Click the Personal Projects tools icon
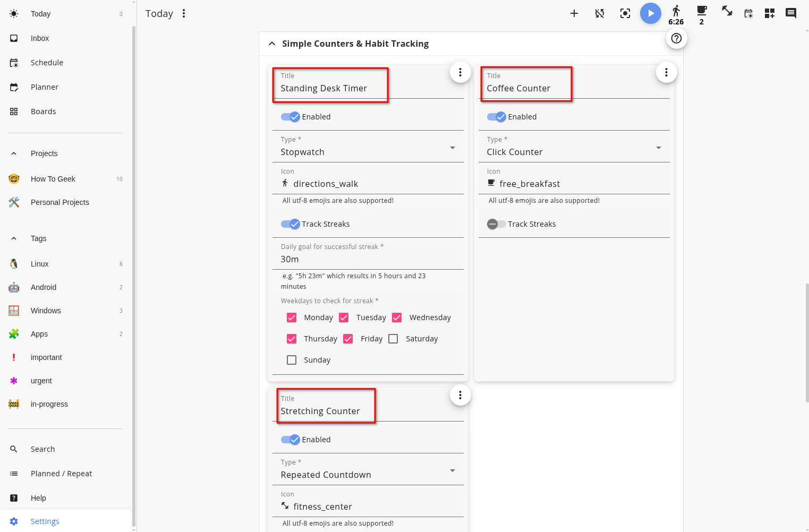Screen dimensions: 809x532 (x=14, y=202)
